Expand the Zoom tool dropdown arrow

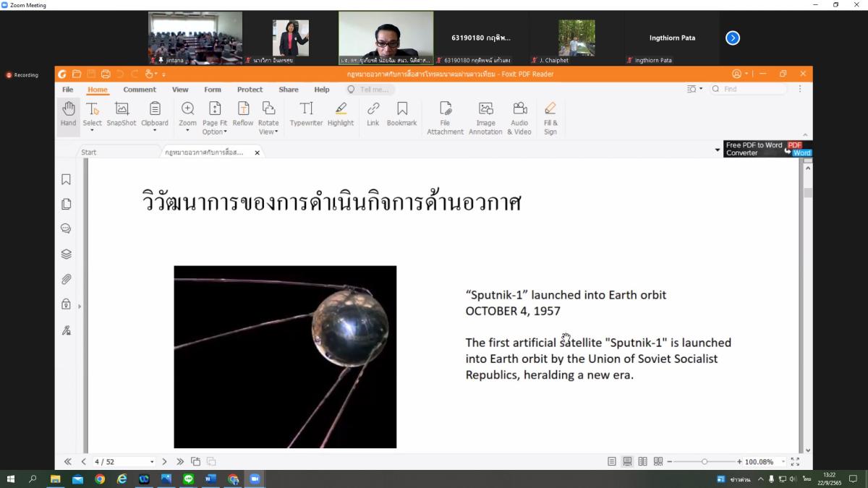point(187,131)
